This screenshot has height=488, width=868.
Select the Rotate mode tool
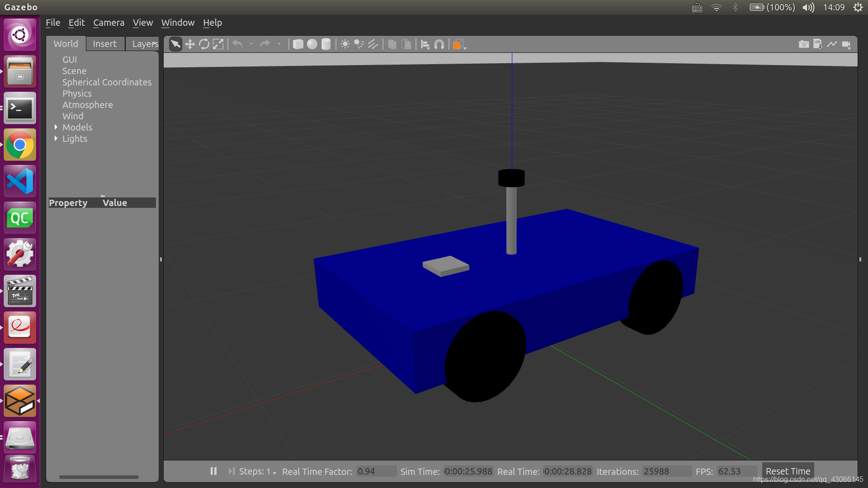[204, 44]
